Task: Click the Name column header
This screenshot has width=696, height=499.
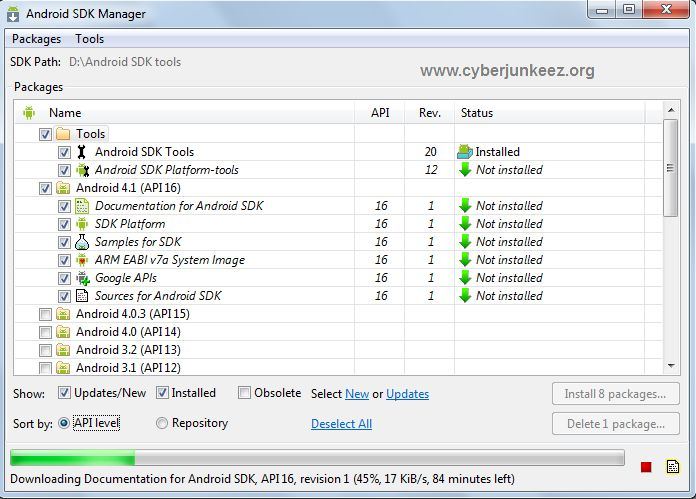Action: [184, 113]
